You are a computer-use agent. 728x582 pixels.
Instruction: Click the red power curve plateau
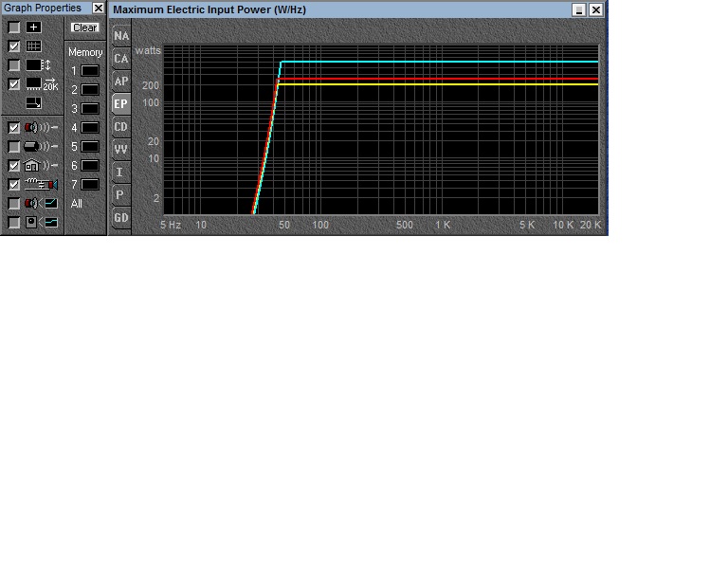439,79
